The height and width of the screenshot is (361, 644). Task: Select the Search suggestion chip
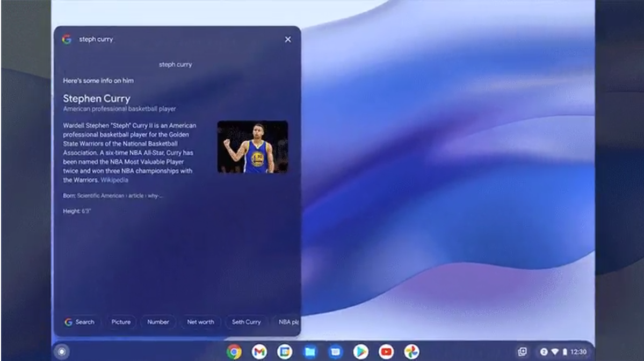pyautogui.click(x=79, y=322)
